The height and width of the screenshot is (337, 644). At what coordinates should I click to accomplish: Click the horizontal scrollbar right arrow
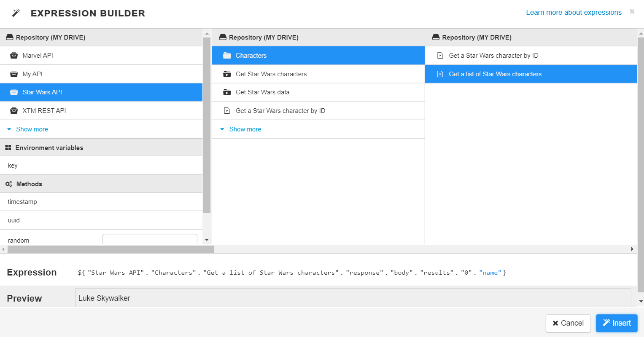coord(632,249)
